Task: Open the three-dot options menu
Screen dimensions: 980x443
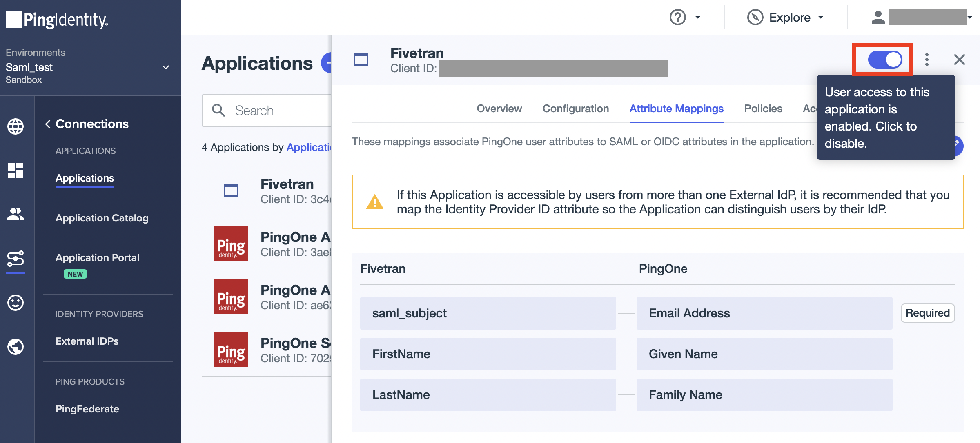Action: point(928,59)
